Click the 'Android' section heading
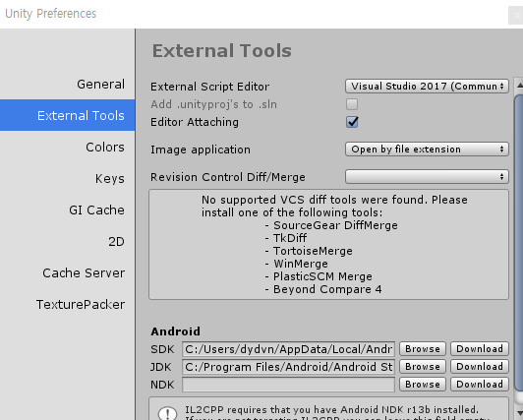The image size is (523, 420). (x=175, y=331)
